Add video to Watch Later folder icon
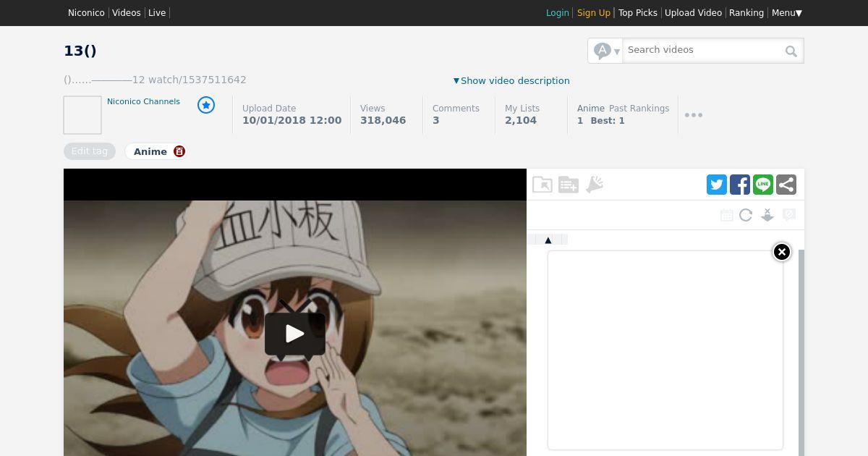The height and width of the screenshot is (456, 868). tap(542, 185)
